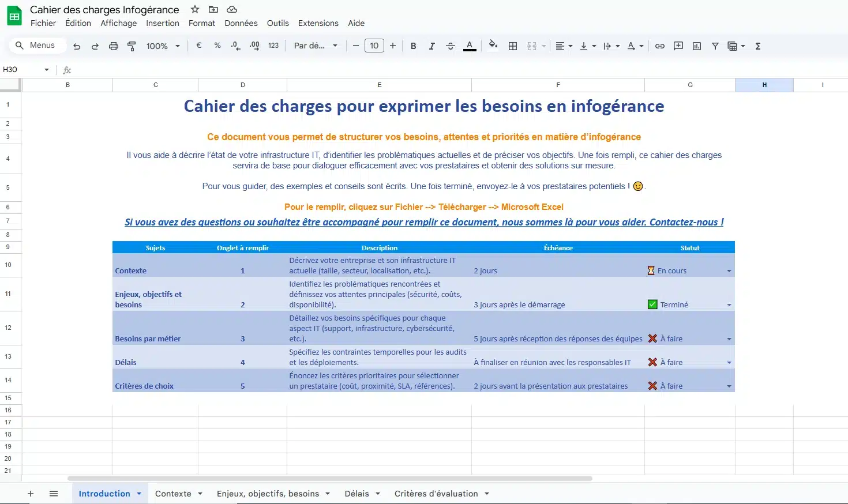Screen dimensions: 848x504
Task: Open the Format menu
Action: pyautogui.click(x=202, y=23)
